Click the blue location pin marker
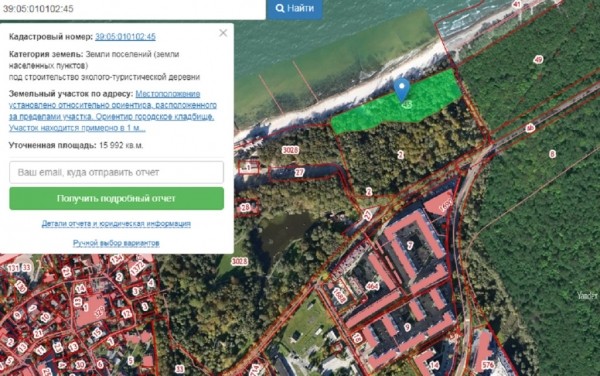This screenshot has width=600, height=376. point(402,90)
